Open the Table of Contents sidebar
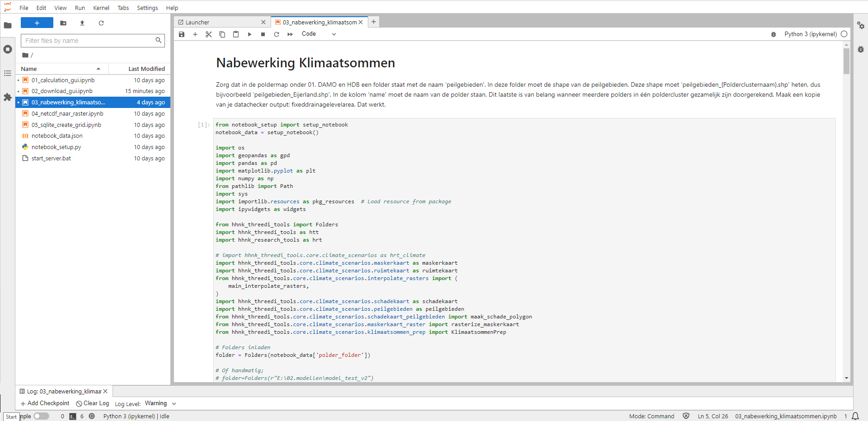The height and width of the screenshot is (421, 868). click(x=8, y=73)
